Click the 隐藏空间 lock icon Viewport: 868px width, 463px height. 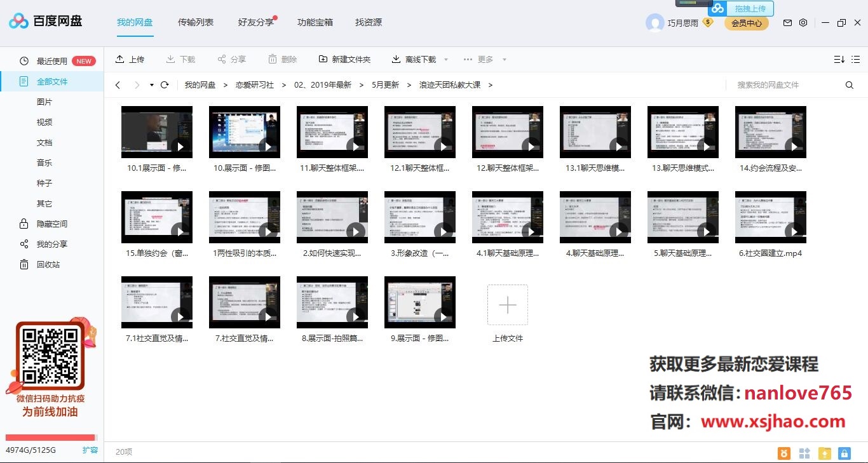click(x=24, y=224)
